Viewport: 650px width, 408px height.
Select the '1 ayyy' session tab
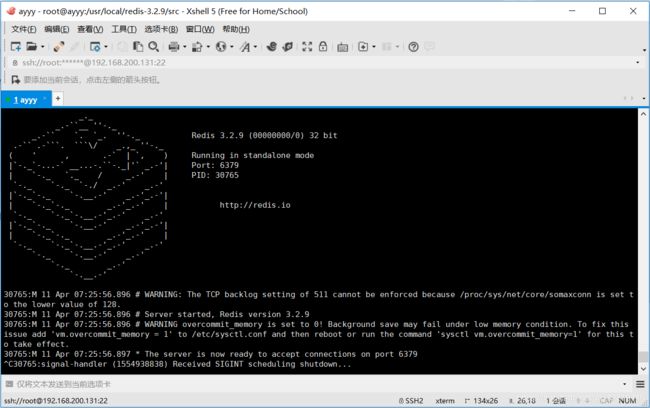click(26, 100)
